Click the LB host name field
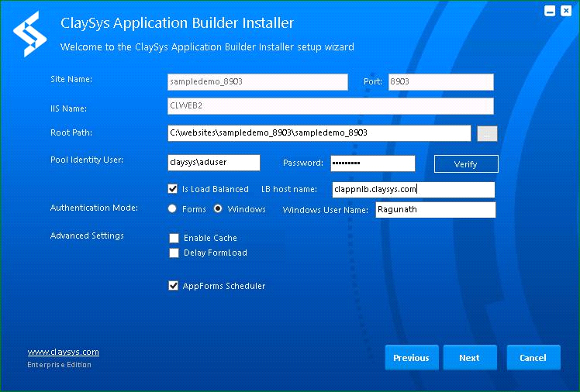The height and width of the screenshot is (392, 580). tap(413, 190)
